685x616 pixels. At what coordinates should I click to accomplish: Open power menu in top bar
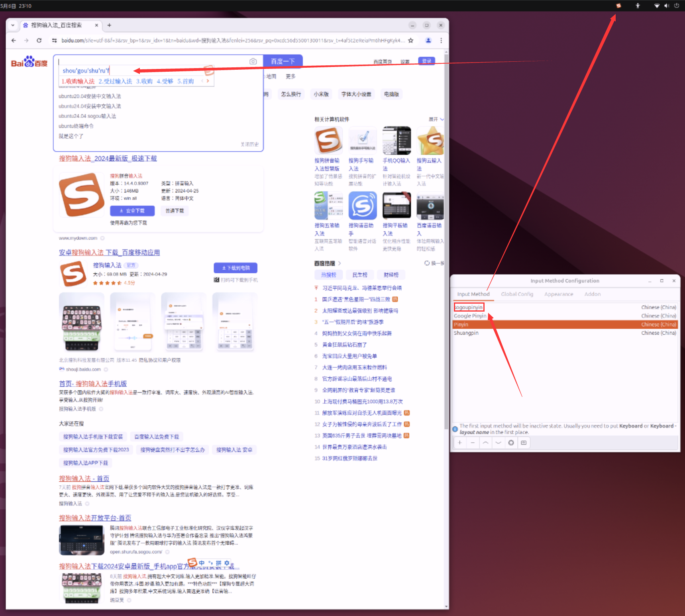pos(677,6)
